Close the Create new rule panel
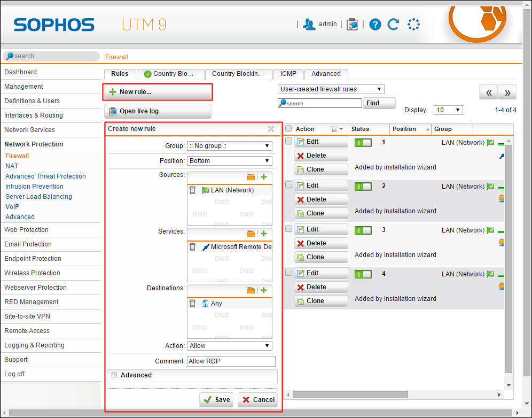This screenshot has width=532, height=418. (271, 129)
